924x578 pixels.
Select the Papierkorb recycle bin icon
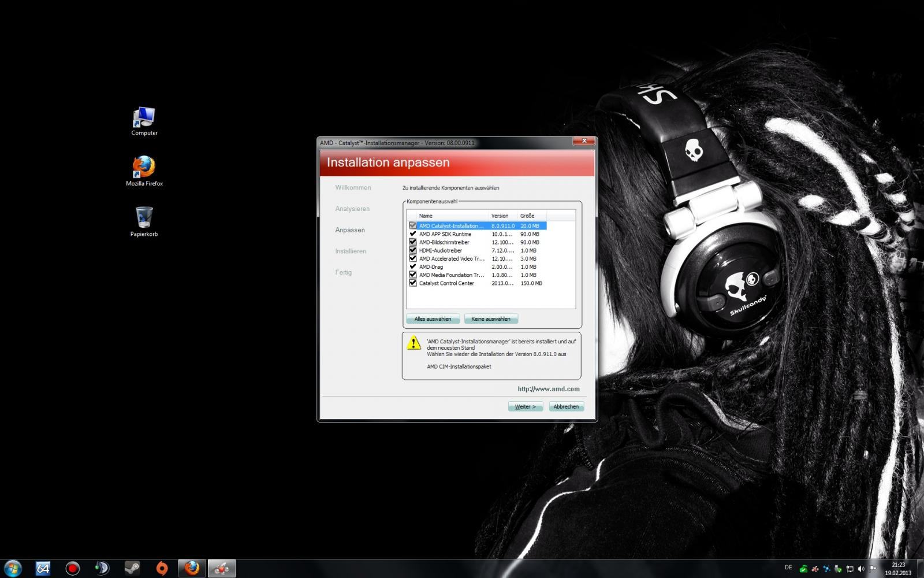144,222
